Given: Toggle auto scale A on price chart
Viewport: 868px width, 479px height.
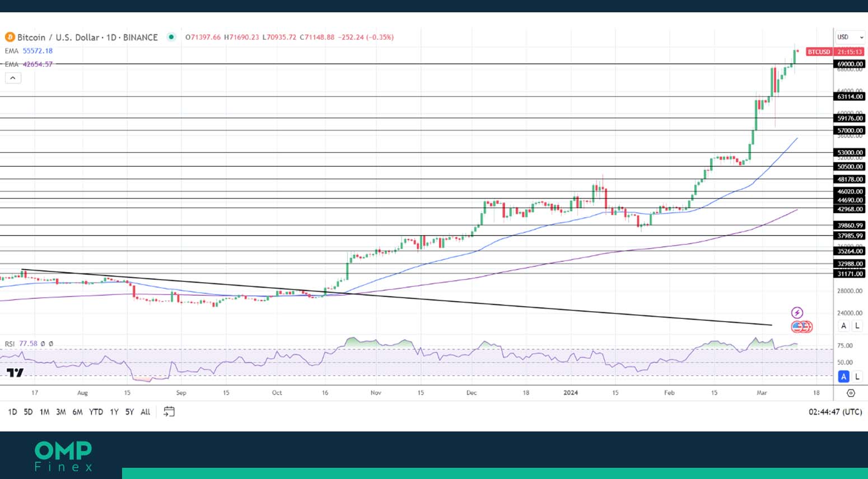Looking at the screenshot, I should pyautogui.click(x=843, y=326).
